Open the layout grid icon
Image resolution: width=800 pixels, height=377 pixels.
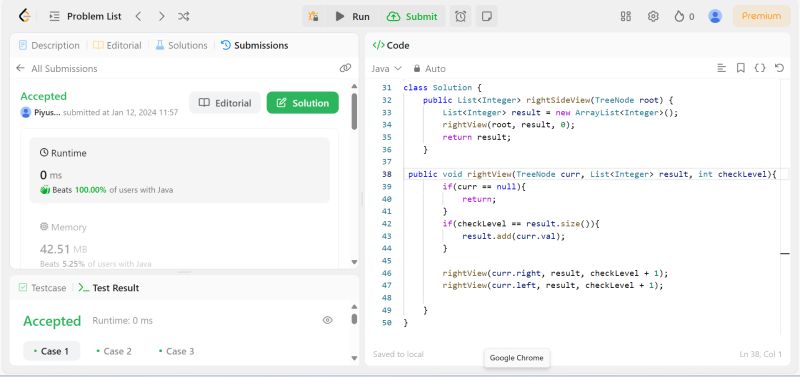(626, 16)
